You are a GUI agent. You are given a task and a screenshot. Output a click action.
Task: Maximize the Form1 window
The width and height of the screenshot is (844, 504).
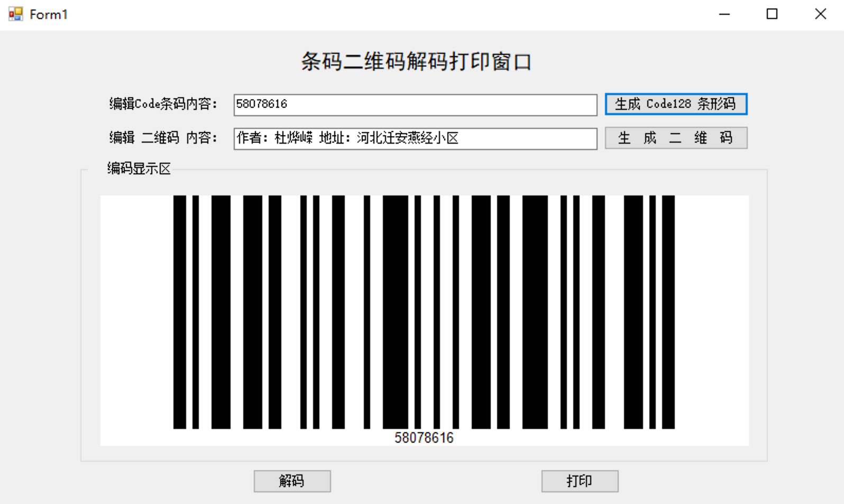[x=772, y=14]
